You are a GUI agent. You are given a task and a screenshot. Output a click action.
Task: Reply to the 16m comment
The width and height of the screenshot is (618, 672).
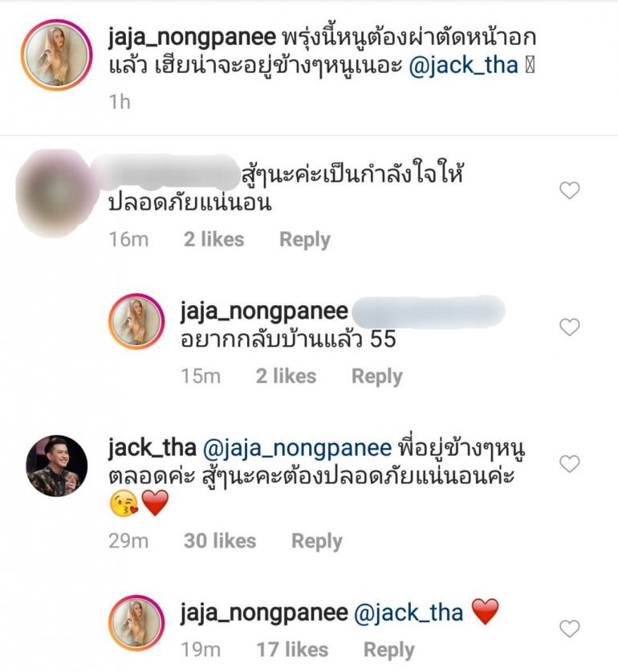(x=305, y=239)
